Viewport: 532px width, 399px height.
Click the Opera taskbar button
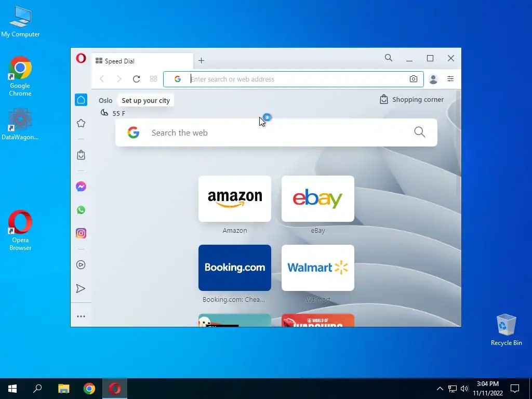pos(115,389)
